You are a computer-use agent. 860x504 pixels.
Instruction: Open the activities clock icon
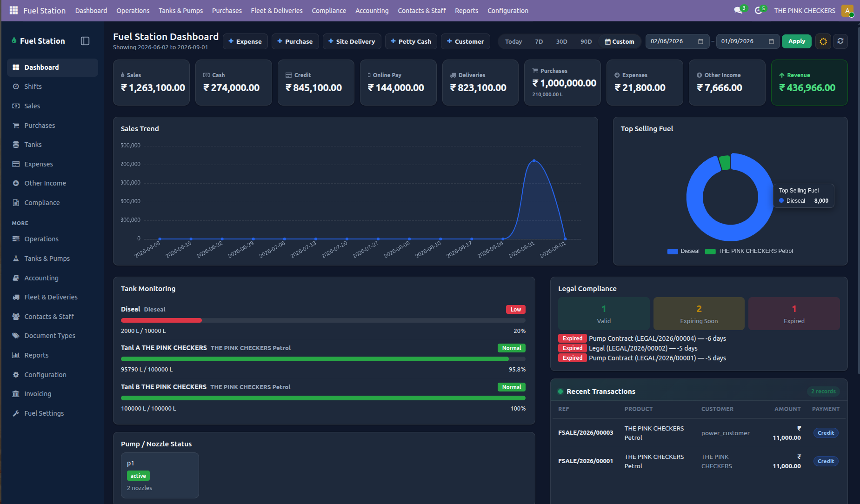758,10
